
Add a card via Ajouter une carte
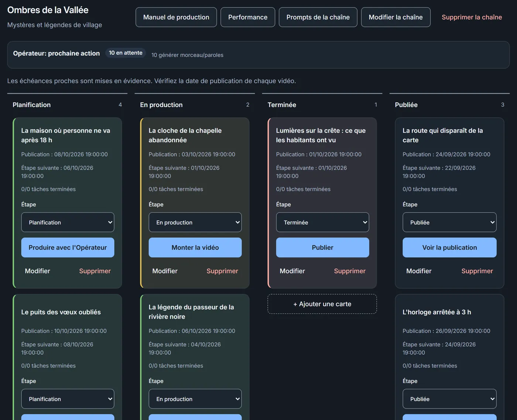pyautogui.click(x=322, y=304)
